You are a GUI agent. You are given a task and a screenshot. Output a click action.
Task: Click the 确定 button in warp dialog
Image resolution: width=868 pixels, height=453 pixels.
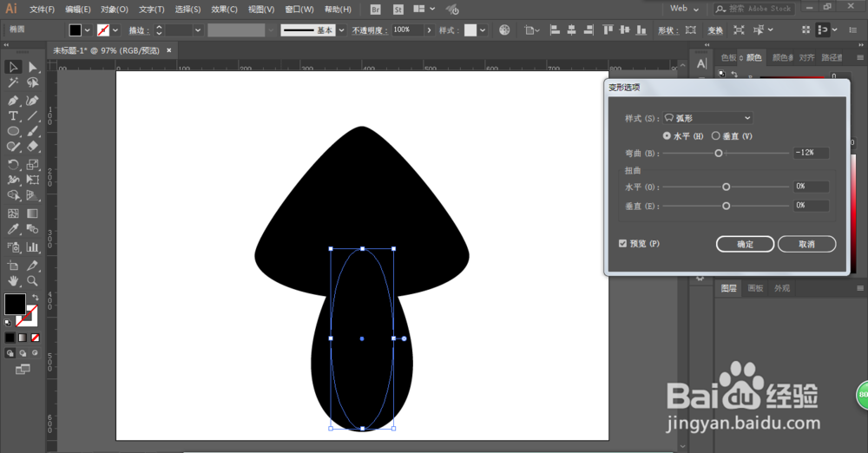coord(745,244)
